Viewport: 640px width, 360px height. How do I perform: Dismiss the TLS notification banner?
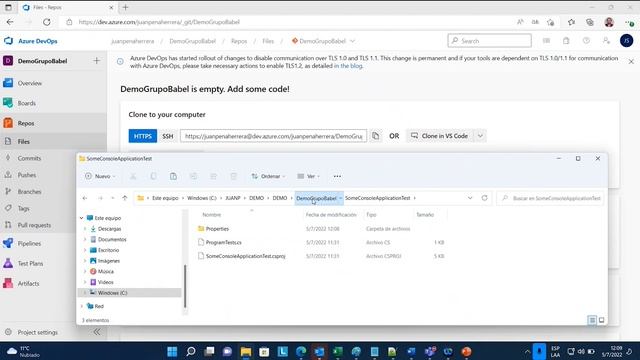(631, 62)
